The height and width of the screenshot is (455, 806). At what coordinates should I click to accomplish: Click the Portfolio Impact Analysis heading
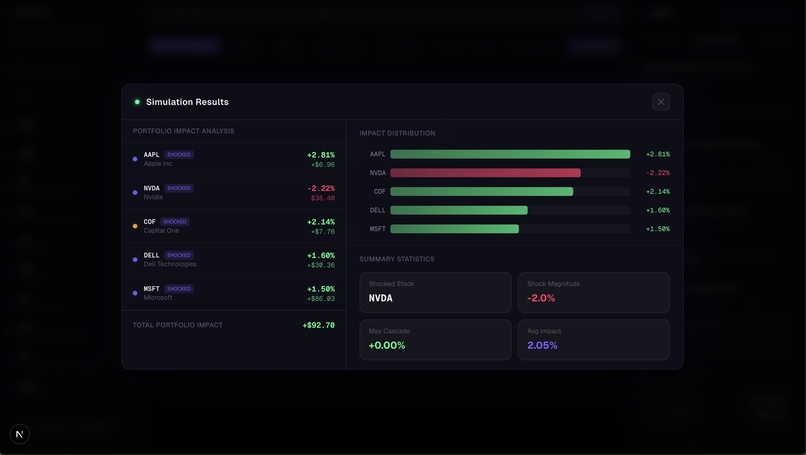coord(184,131)
